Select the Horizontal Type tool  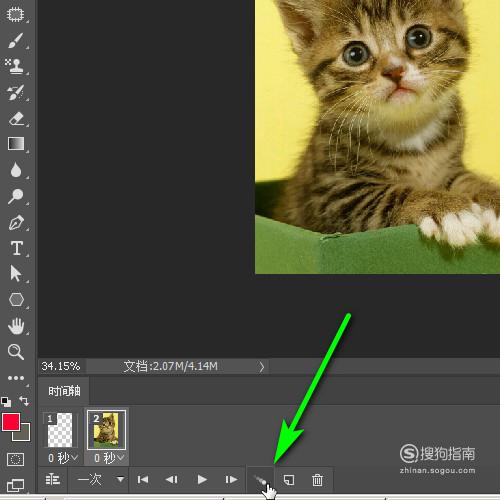[17, 248]
